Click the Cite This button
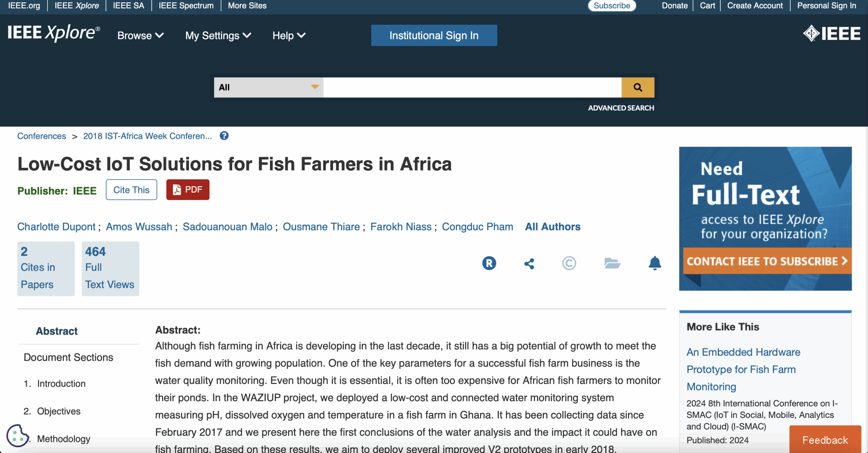868x453 pixels. pos(131,190)
